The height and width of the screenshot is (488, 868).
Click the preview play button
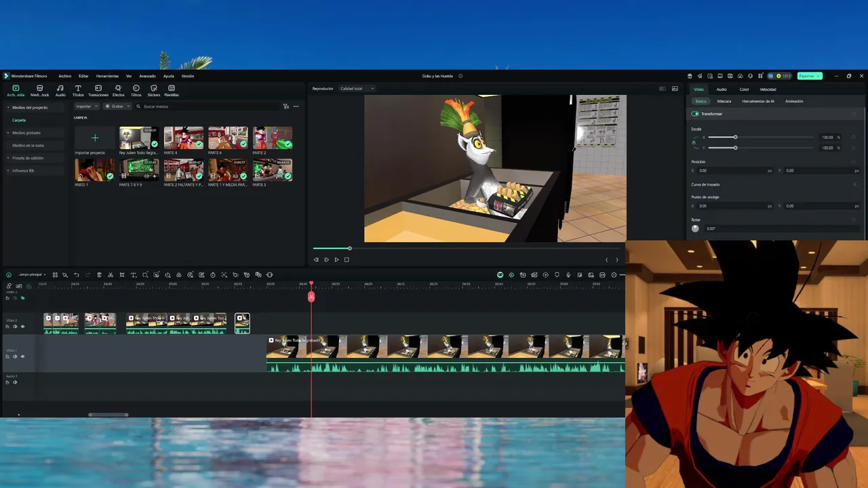[336, 260]
